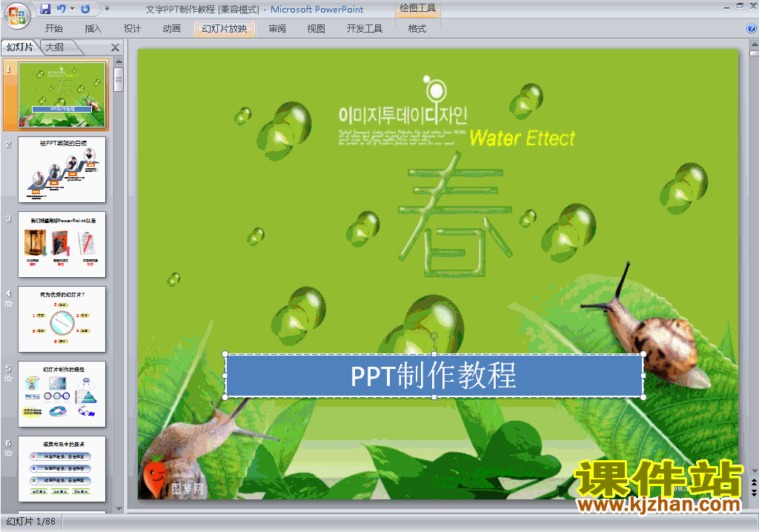759x532 pixels.
Task: Switch to the 视图 ribbon tab
Action: 316,29
